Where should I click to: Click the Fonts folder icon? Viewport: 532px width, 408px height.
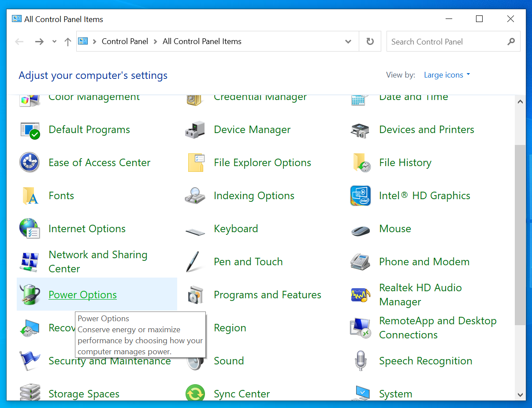tap(30, 196)
